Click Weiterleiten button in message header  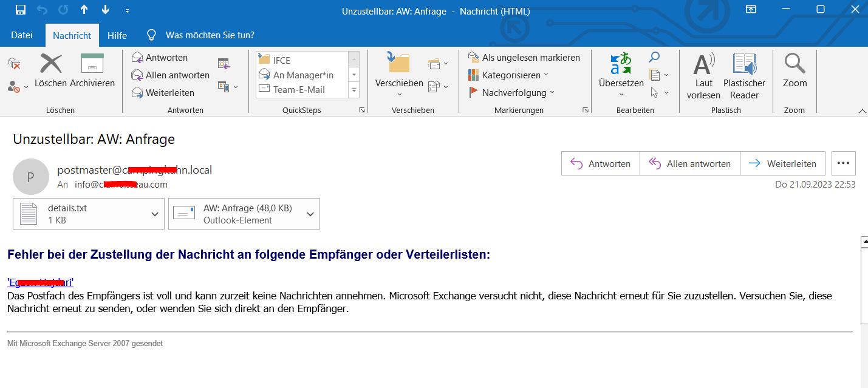tap(782, 164)
